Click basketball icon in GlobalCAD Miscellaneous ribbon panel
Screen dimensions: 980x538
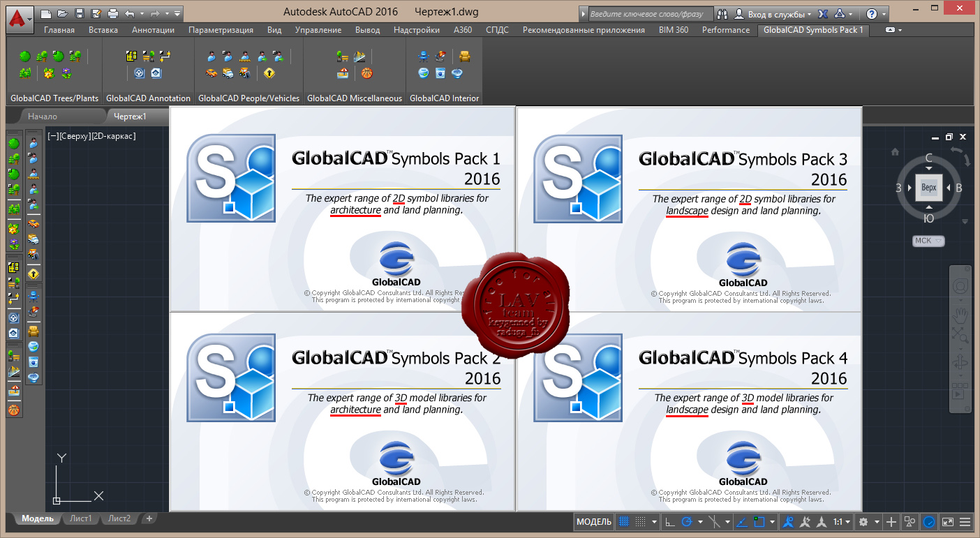368,73
